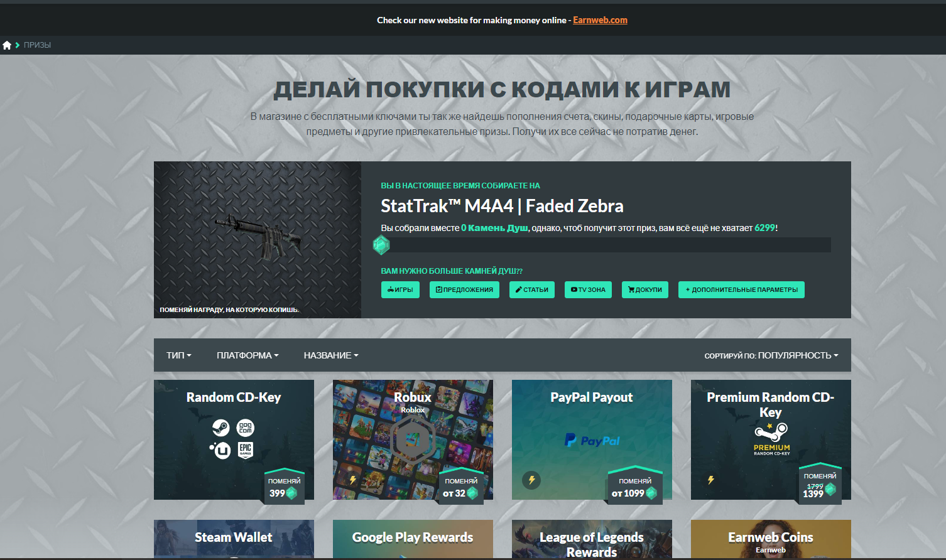Click the ДОКУПИ button
The image size is (946, 560).
click(645, 289)
